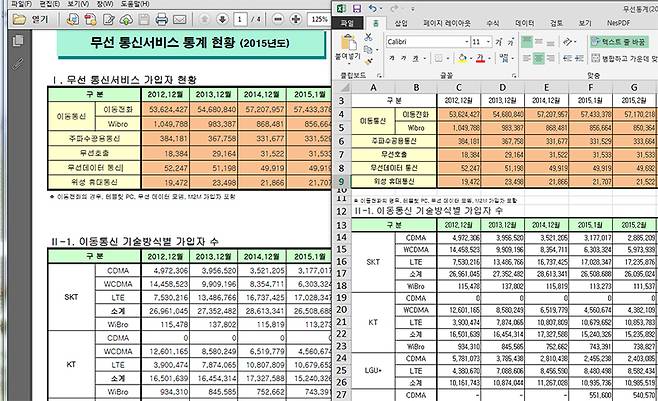Open the 클립보드 group dialog launcher
The width and height of the screenshot is (658, 401).
pyautogui.click(x=379, y=76)
